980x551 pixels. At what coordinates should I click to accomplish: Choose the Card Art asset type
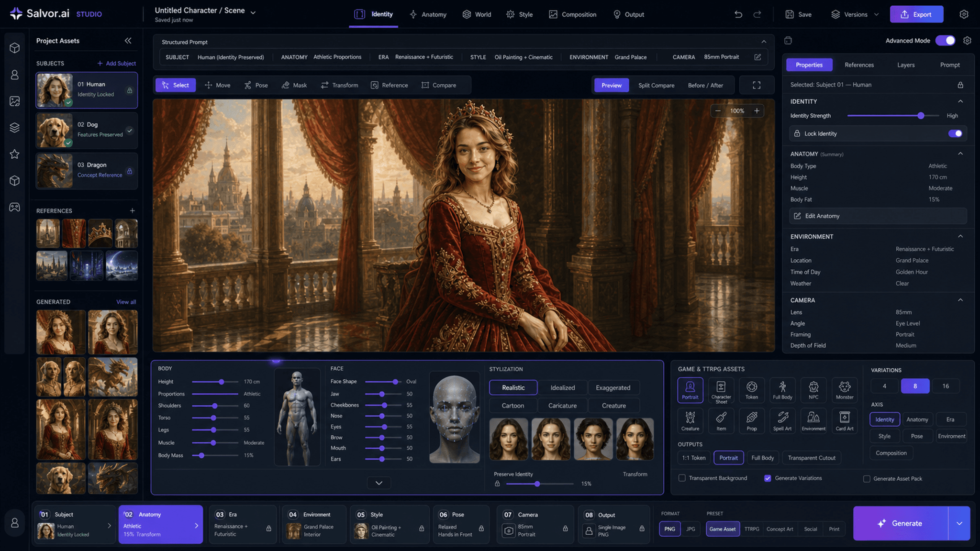tap(845, 421)
